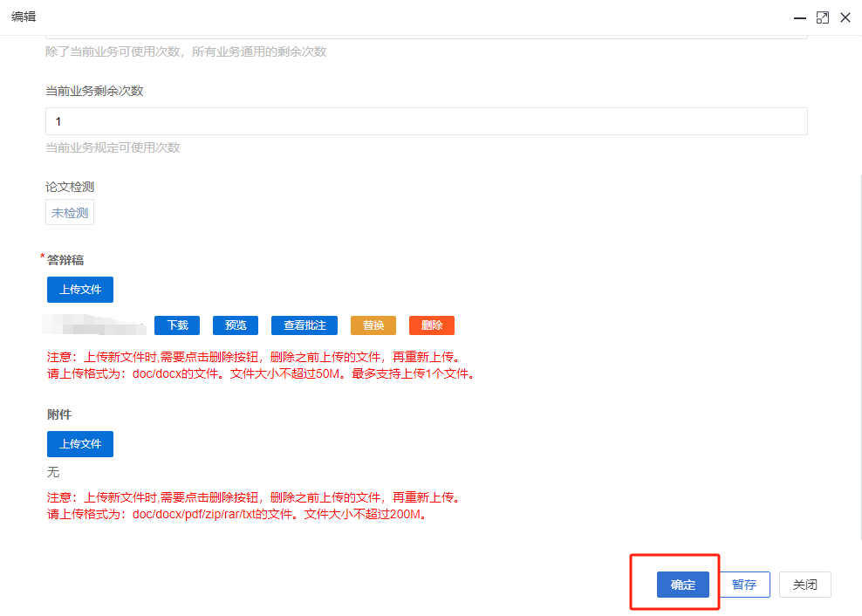Minimize the 编辑 dialog window
The width and height of the screenshot is (862, 616).
[x=800, y=17]
